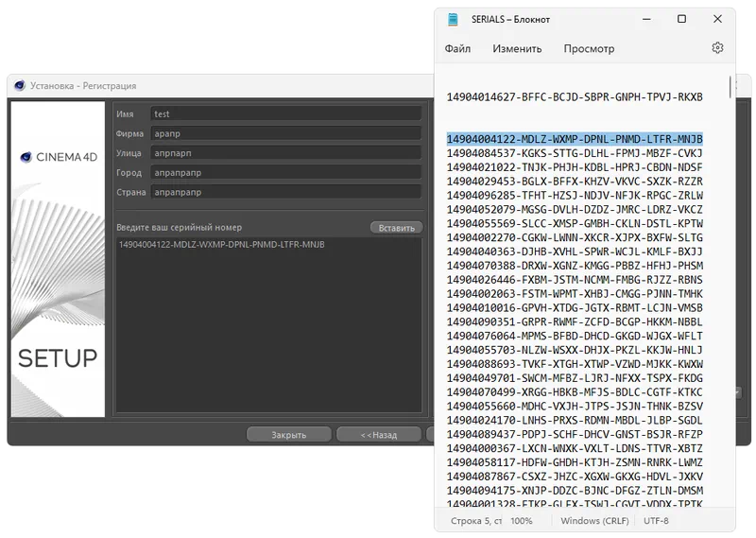Image resolution: width=756 pixels, height=538 pixels.
Task: Open the Изменить menu in Notepad
Action: pyautogui.click(x=517, y=49)
